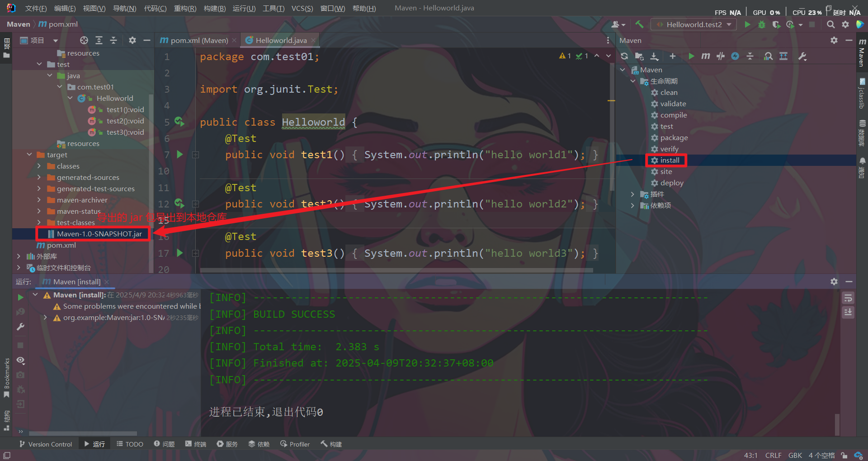
Task: Click GBK encoding in status bar
Action: (x=795, y=455)
